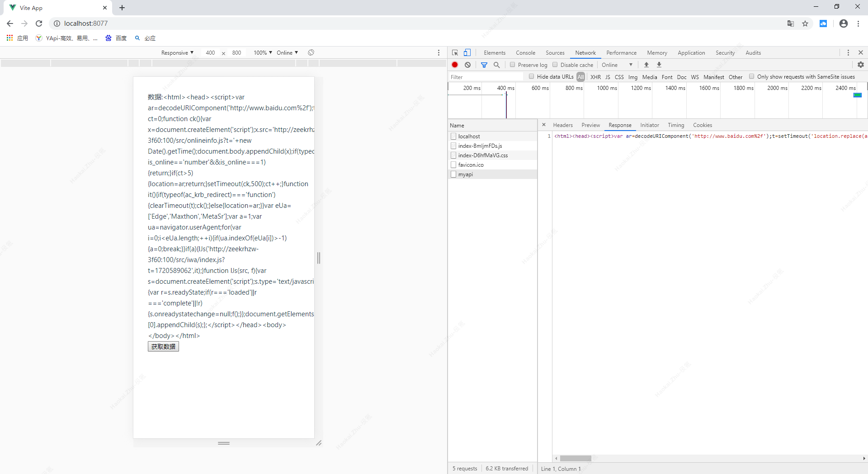Open the Headers tab of the request
This screenshot has height=474, width=868.
tap(563, 125)
